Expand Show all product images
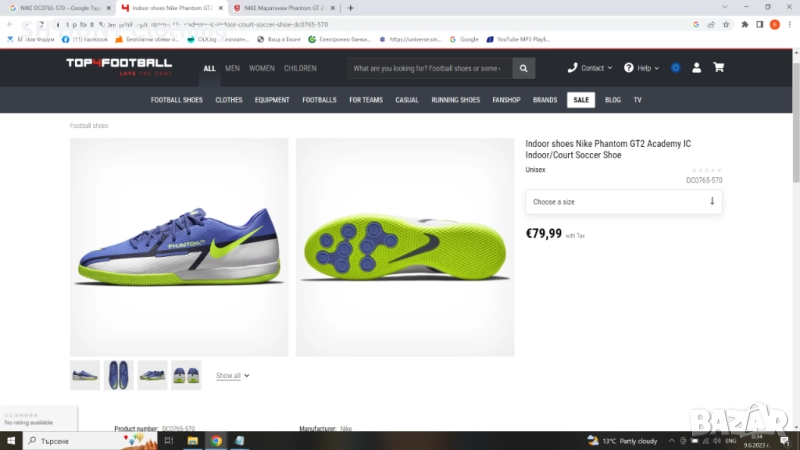This screenshot has width=800, height=450. tap(232, 376)
